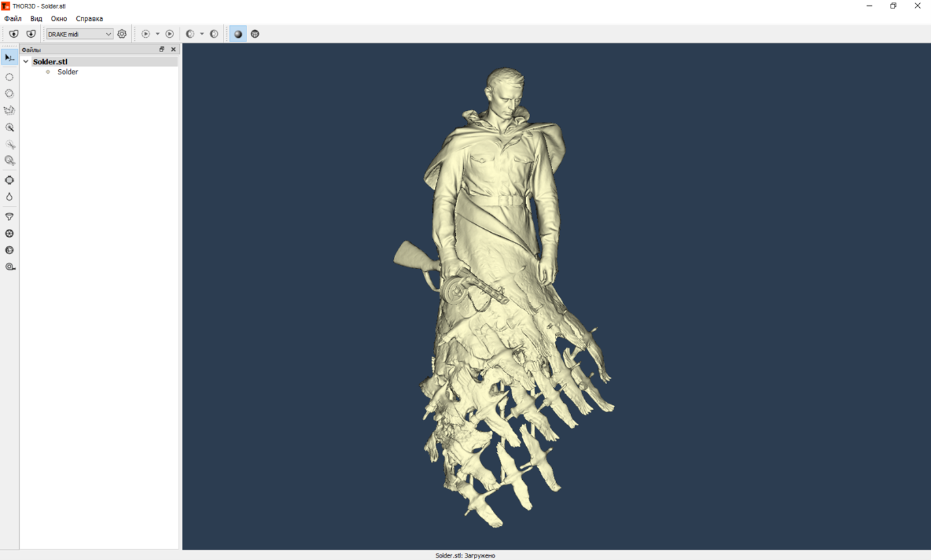Choose the polygon lasso selection tool
Screen dimensions: 931x560
pyautogui.click(x=9, y=110)
